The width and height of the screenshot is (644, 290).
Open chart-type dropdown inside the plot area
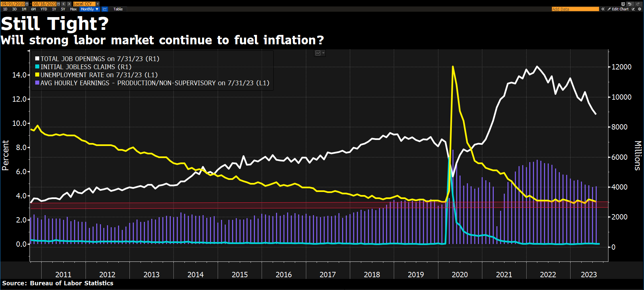(x=320, y=53)
